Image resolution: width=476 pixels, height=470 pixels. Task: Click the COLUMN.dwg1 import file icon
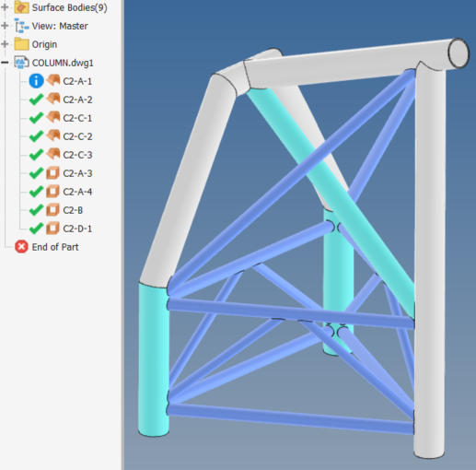pos(22,63)
